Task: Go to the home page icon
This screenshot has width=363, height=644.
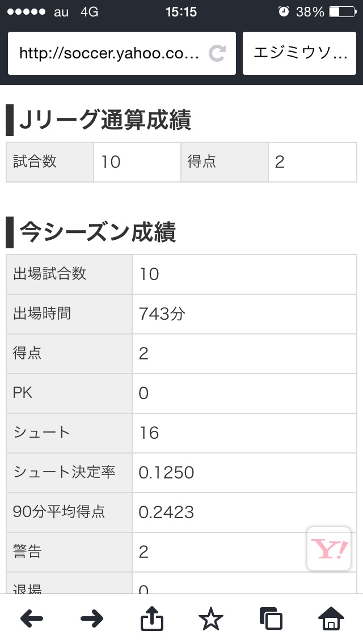Action: tap(331, 619)
